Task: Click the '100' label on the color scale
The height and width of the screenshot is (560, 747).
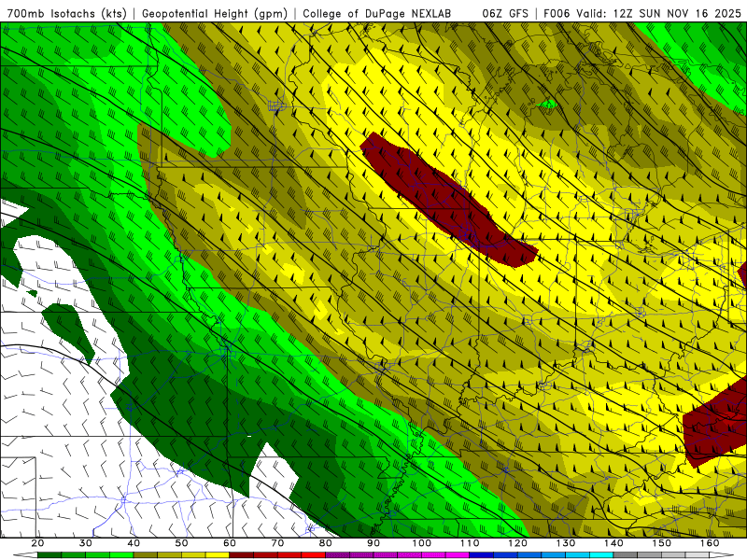Action: click(422, 543)
